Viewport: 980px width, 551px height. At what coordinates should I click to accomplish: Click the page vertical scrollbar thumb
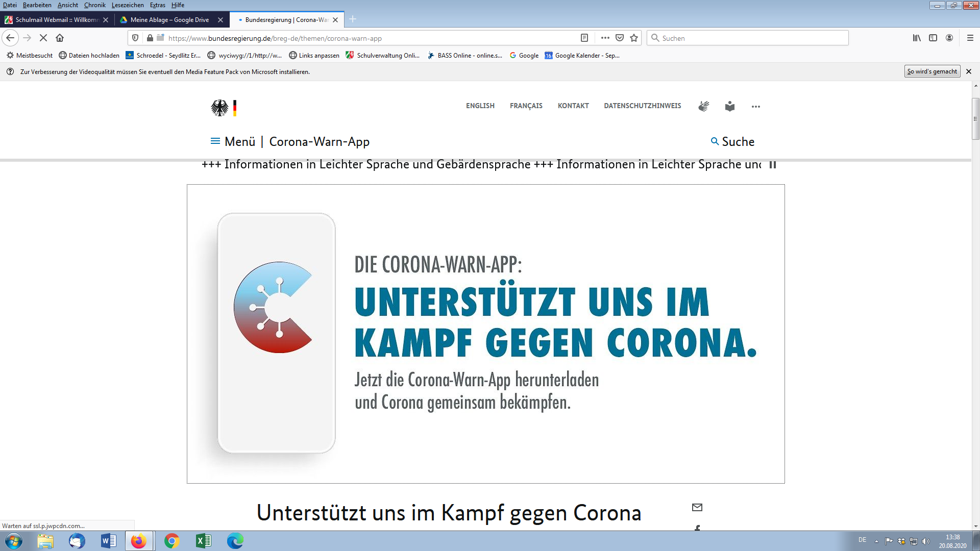click(975, 118)
